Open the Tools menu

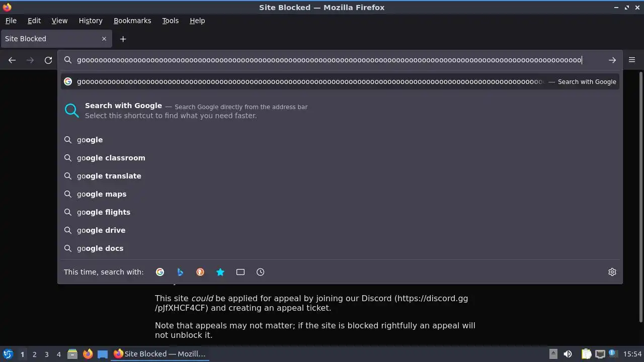coord(170,21)
